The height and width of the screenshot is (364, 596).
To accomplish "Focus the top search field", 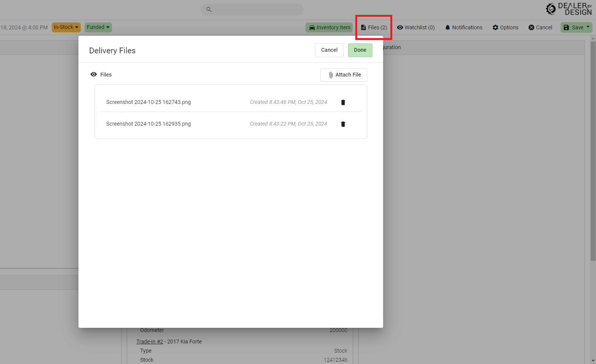I will coord(252,10).
